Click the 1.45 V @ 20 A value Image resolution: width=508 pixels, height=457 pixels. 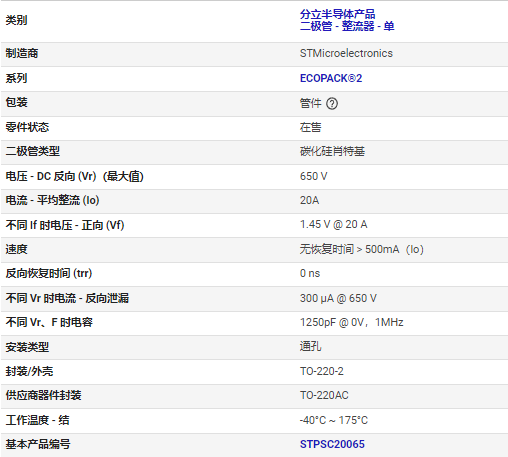click(333, 225)
